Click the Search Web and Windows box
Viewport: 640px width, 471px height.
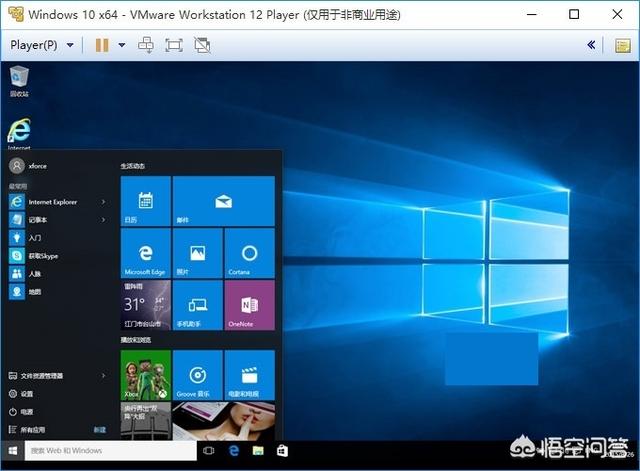(111, 451)
